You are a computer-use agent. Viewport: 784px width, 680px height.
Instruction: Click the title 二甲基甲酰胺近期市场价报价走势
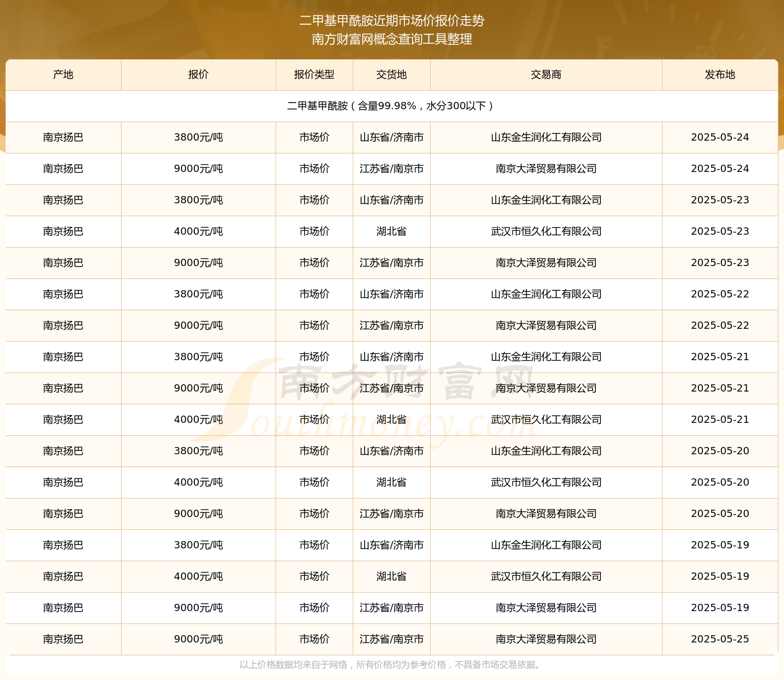pyautogui.click(x=392, y=21)
